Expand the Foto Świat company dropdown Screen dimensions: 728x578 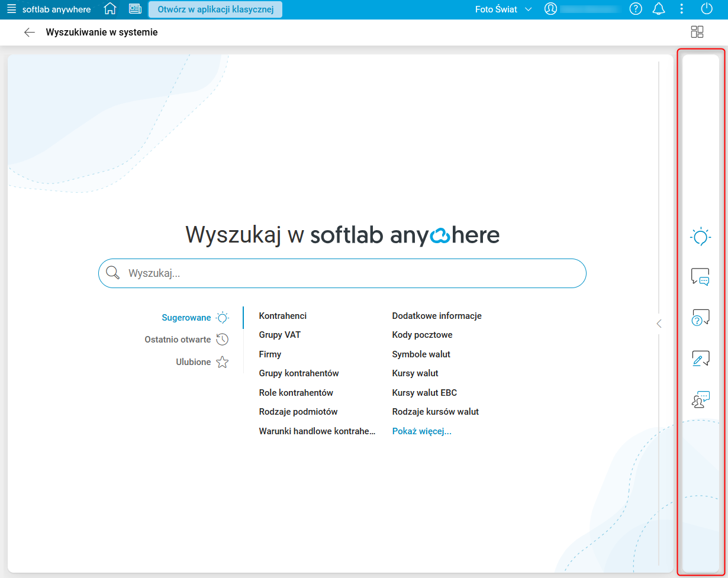[x=502, y=9]
